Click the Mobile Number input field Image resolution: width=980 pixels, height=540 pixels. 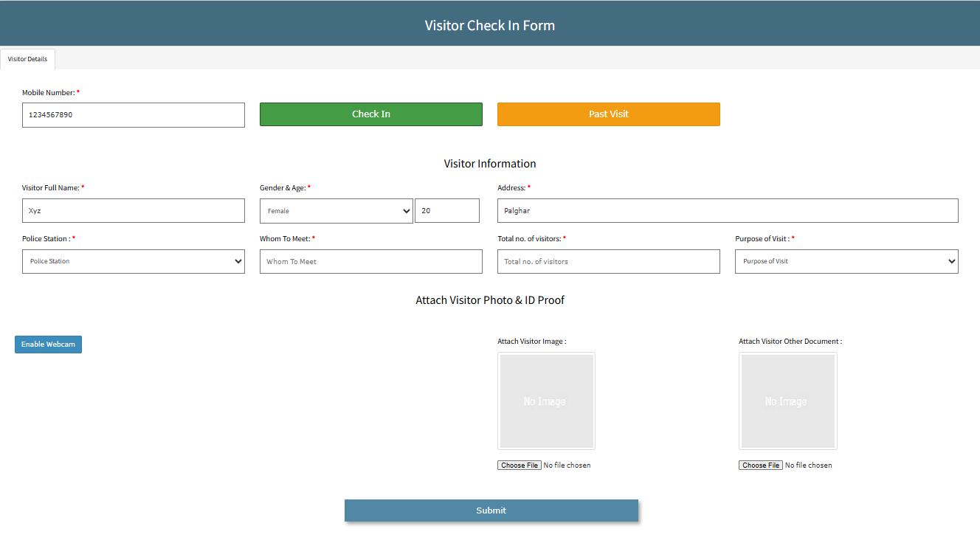click(x=133, y=115)
